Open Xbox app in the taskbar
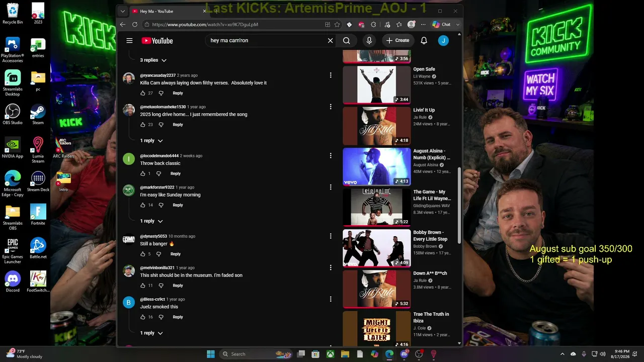This screenshot has height=362, width=644. point(331,354)
